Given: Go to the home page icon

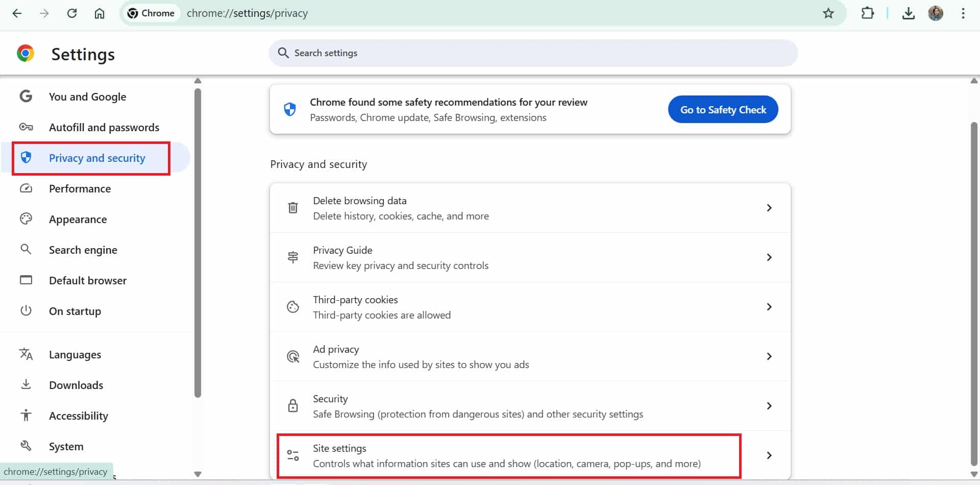Looking at the screenshot, I should (100, 13).
